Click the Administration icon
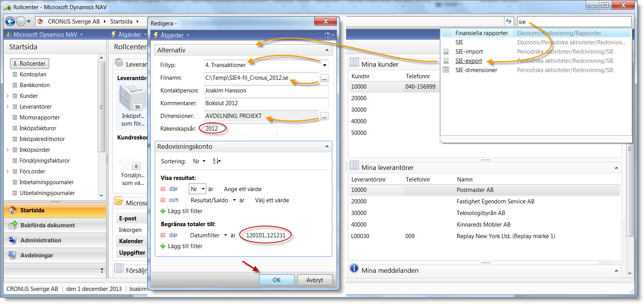The height and width of the screenshot is (304, 644). (x=13, y=240)
